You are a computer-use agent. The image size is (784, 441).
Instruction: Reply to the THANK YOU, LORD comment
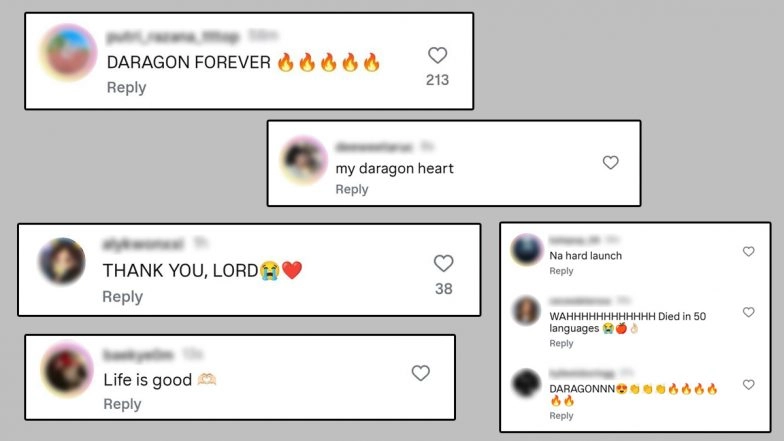click(122, 296)
